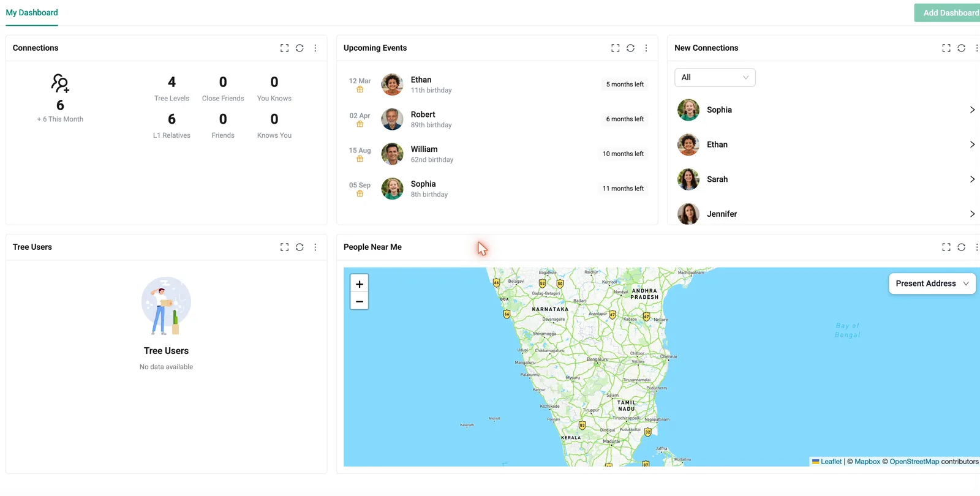
Task: Refresh the Upcoming Events widget
Action: [630, 48]
